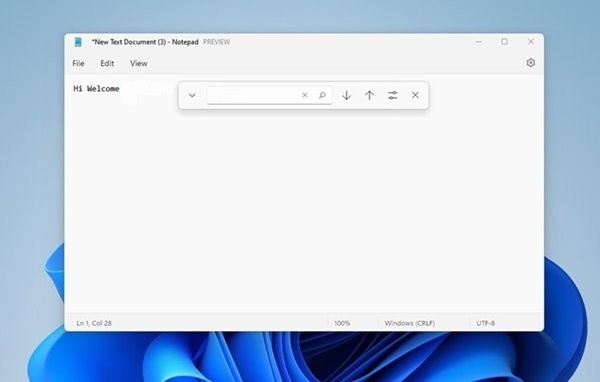Click the magnifier search icon
Screen dimensions: 600x382
click(x=322, y=95)
